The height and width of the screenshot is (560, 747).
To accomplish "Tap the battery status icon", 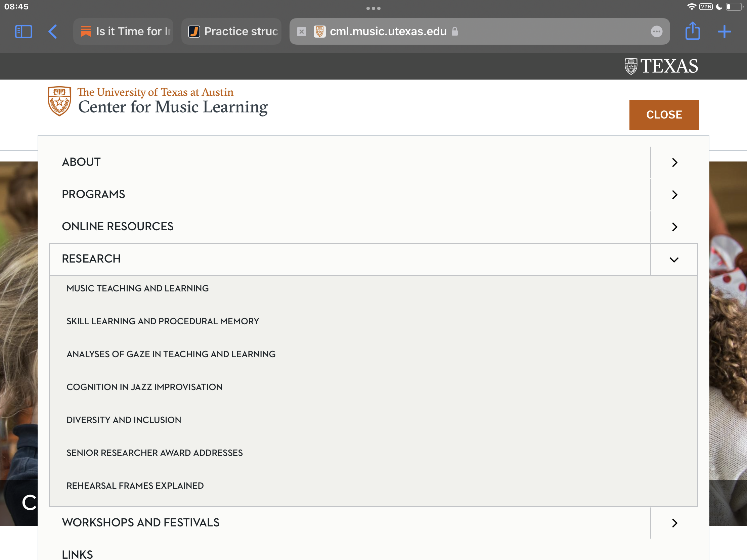I will (x=735, y=6).
